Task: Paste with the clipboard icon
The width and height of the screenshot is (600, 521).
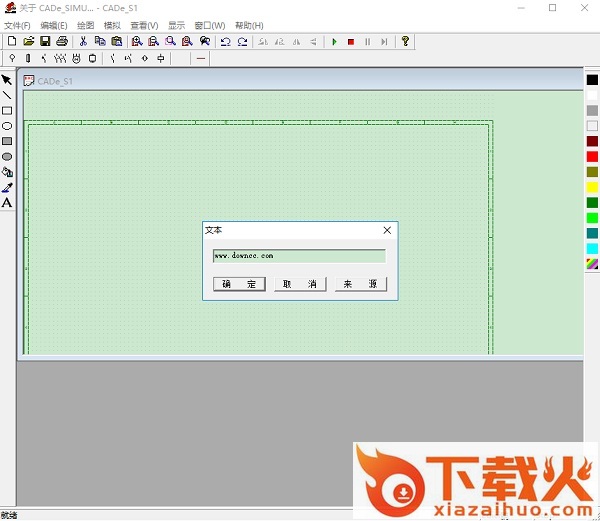Action: pyautogui.click(x=116, y=41)
